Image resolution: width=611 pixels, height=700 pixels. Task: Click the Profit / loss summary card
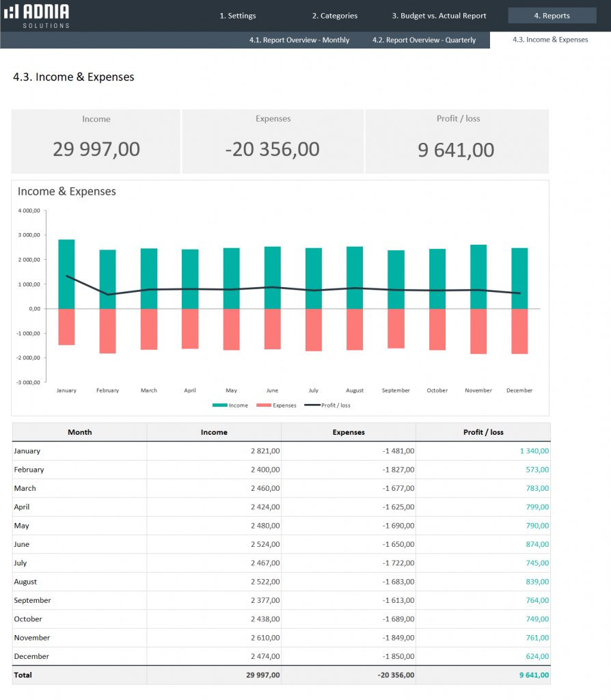(457, 141)
